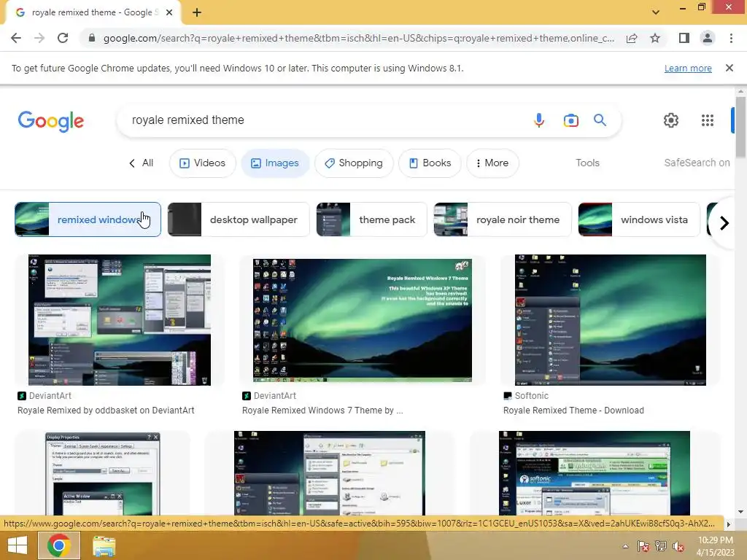
Task: Show more filter chips with right arrow
Action: pyautogui.click(x=724, y=223)
